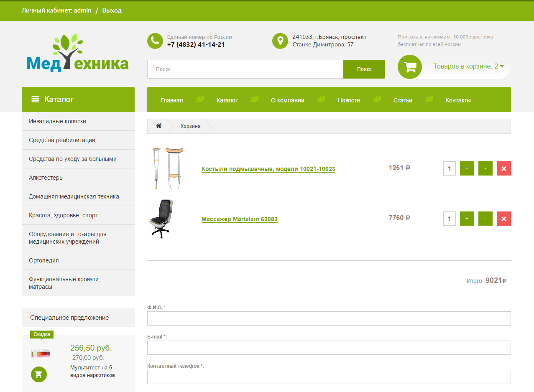The height and width of the screenshot is (392, 534).
Task: Select Инвалидные коляски category in sidebar
Action: point(58,121)
